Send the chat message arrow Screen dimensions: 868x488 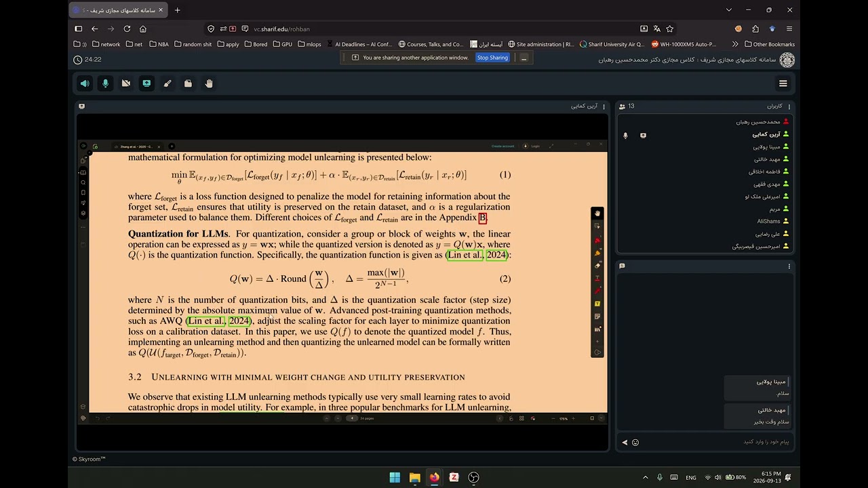(625, 443)
